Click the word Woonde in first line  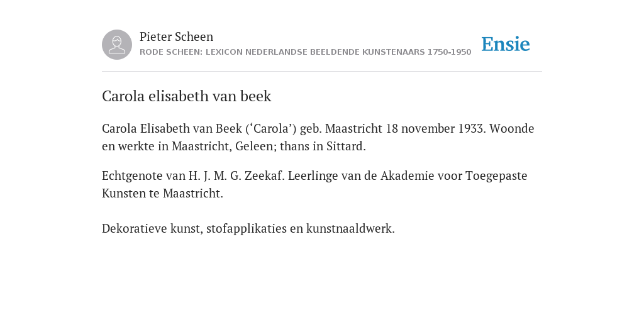pyautogui.click(x=512, y=128)
